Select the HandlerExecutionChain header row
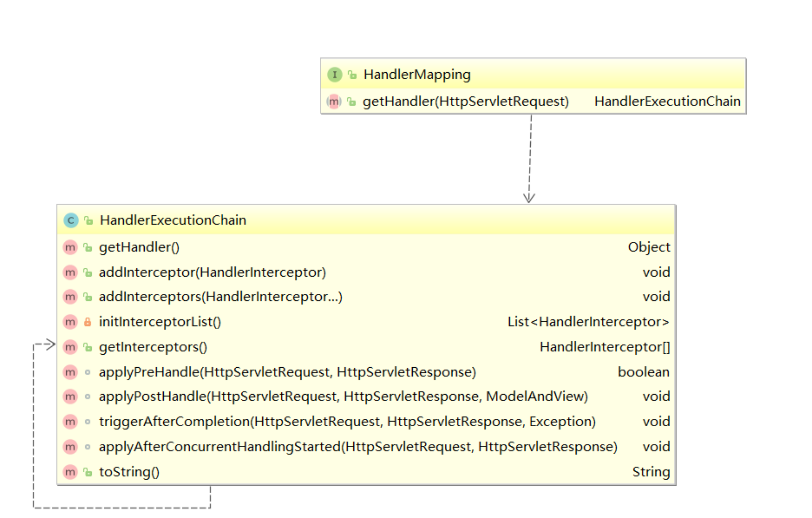812x518 pixels. 173,220
